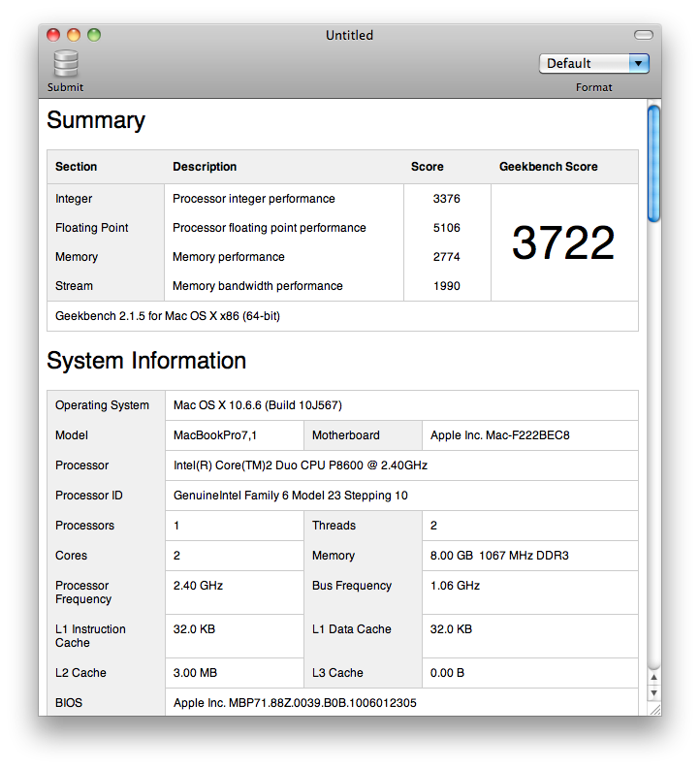Close the window with red button

(53, 35)
